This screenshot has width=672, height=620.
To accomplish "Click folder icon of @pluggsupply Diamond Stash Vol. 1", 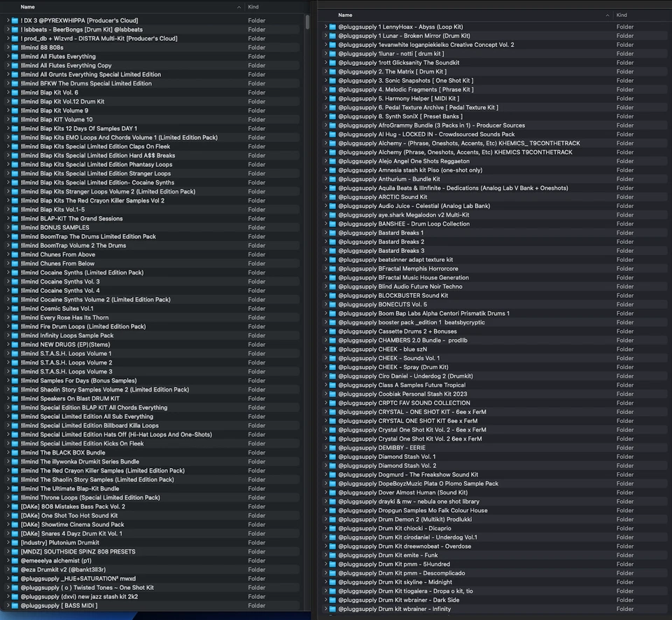I will (332, 457).
